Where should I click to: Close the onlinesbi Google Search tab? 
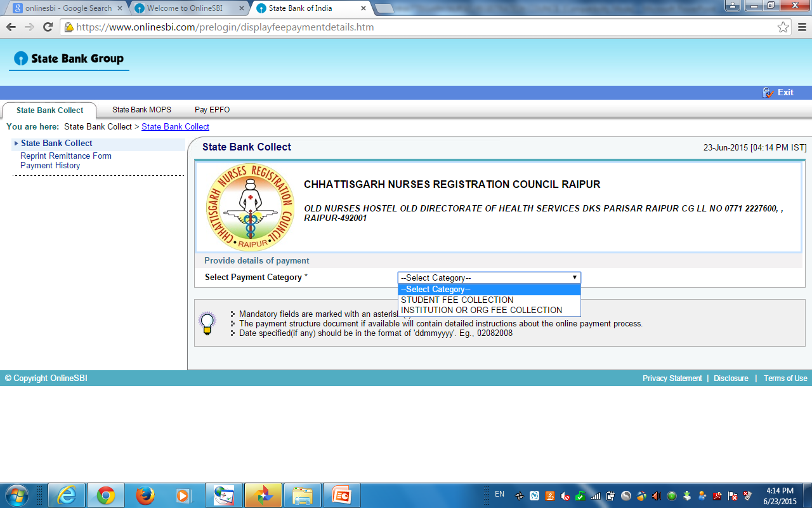121,8
